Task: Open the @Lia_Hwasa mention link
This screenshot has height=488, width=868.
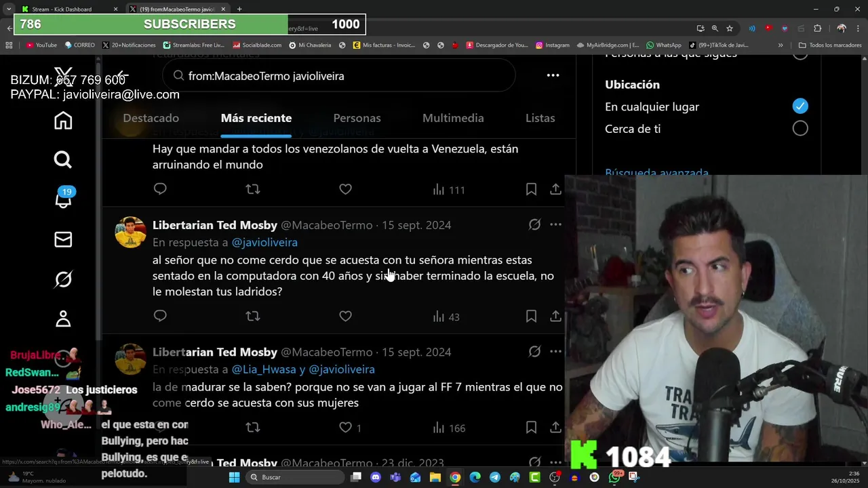Action: (264, 369)
